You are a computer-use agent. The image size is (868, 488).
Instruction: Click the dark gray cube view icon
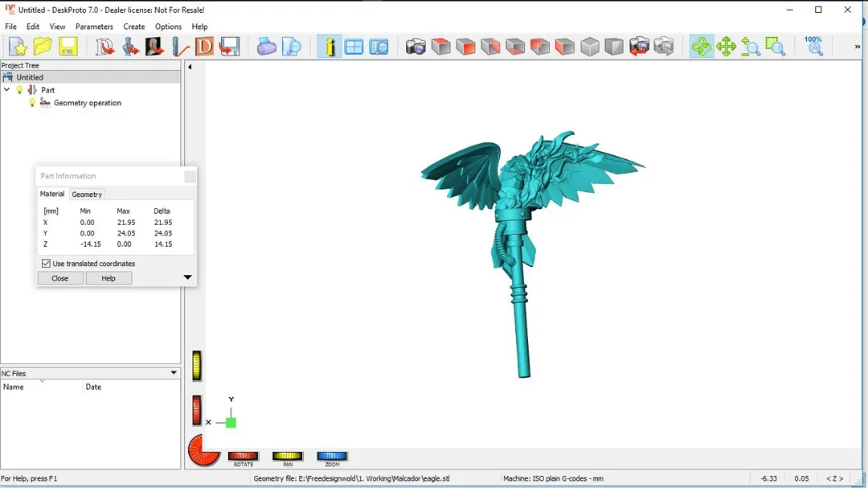[614, 47]
